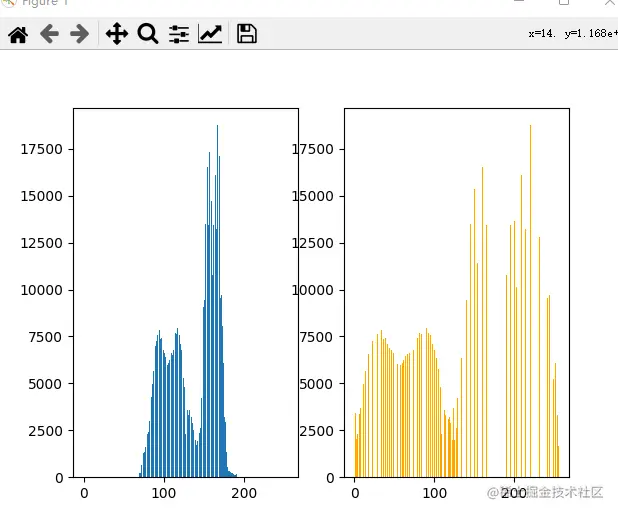618x514 pixels.
Task: Click the 12500 y-axis label on the left plot
Action: point(41,243)
